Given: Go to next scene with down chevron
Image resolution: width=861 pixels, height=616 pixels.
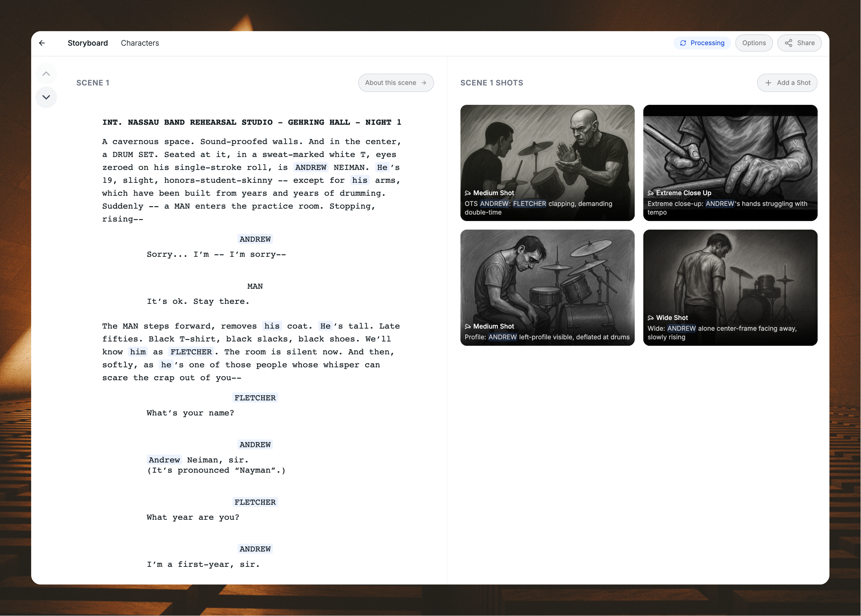Looking at the screenshot, I should tap(46, 97).
